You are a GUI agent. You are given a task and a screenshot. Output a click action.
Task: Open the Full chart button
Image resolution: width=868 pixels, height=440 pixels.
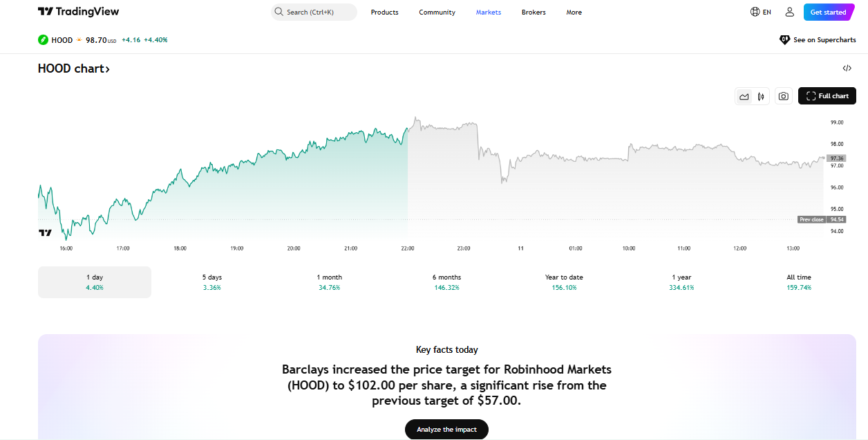(x=827, y=96)
